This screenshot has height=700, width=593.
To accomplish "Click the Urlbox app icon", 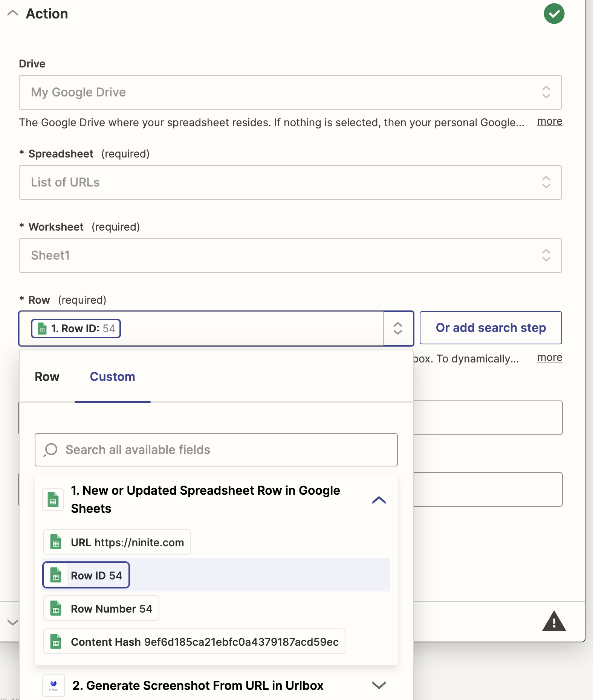I will pyautogui.click(x=53, y=685).
